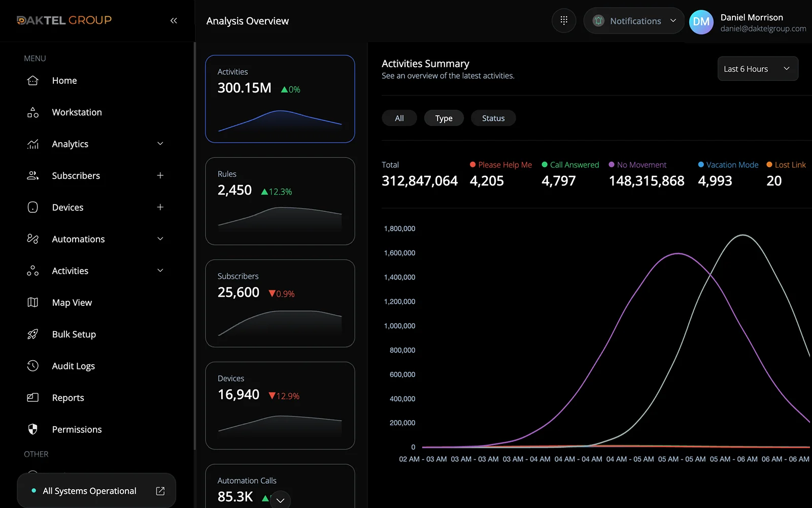Screen dimensions: 812x508
Task: Open the Notifications dropdown
Action: coord(634,21)
